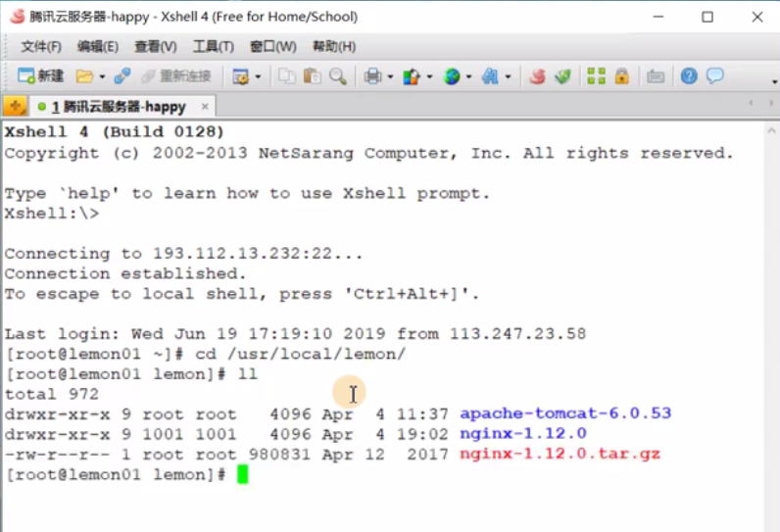
Task: Click the 'cd /usr/local/lemon/' command text
Action: (301, 354)
